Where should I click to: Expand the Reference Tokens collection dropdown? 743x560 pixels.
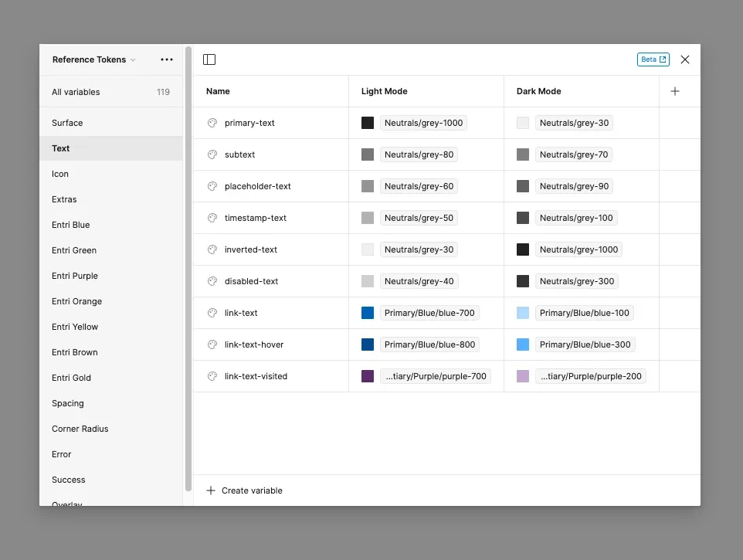[x=93, y=59]
